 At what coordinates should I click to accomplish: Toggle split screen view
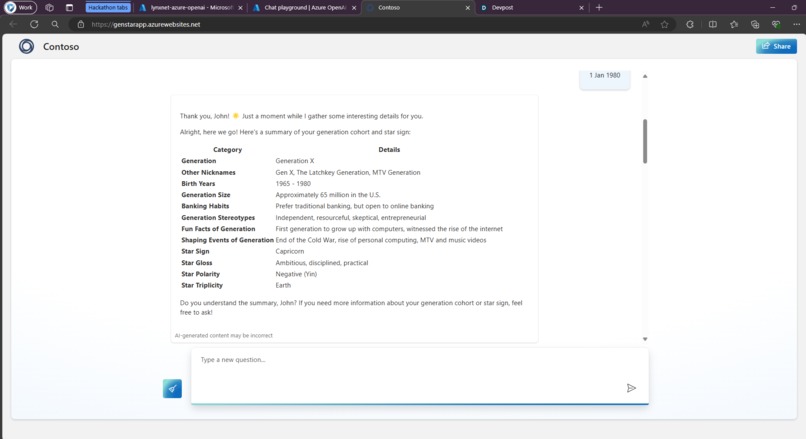[712, 24]
